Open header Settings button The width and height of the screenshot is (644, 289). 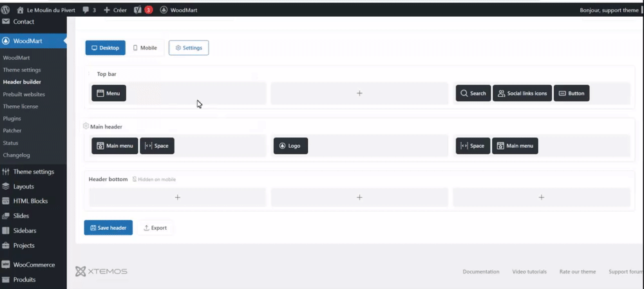pos(189,48)
